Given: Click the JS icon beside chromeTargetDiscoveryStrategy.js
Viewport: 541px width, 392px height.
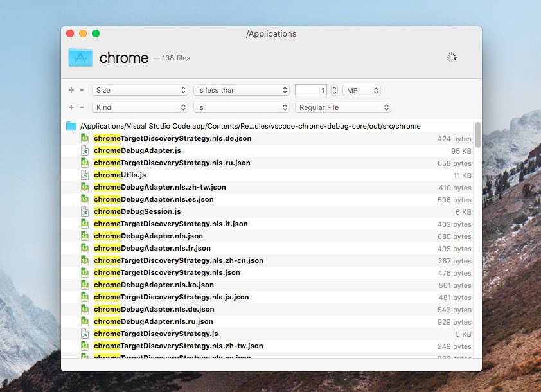Looking at the screenshot, I should [84, 334].
